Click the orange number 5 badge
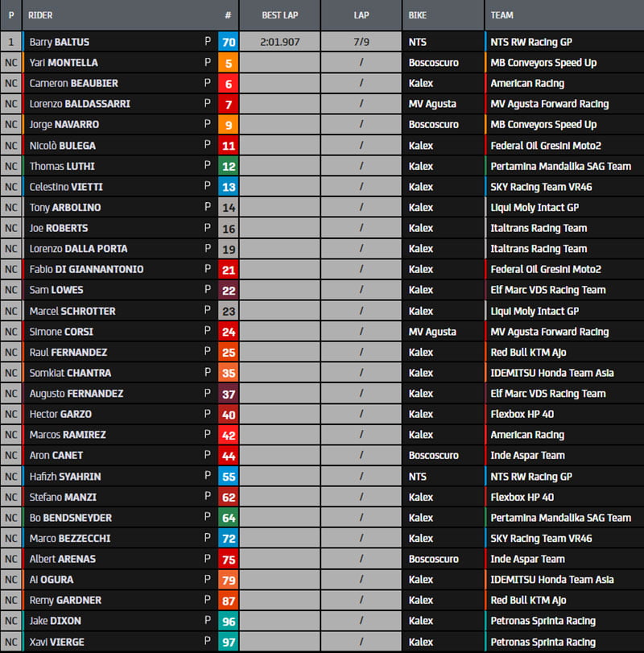 [228, 63]
